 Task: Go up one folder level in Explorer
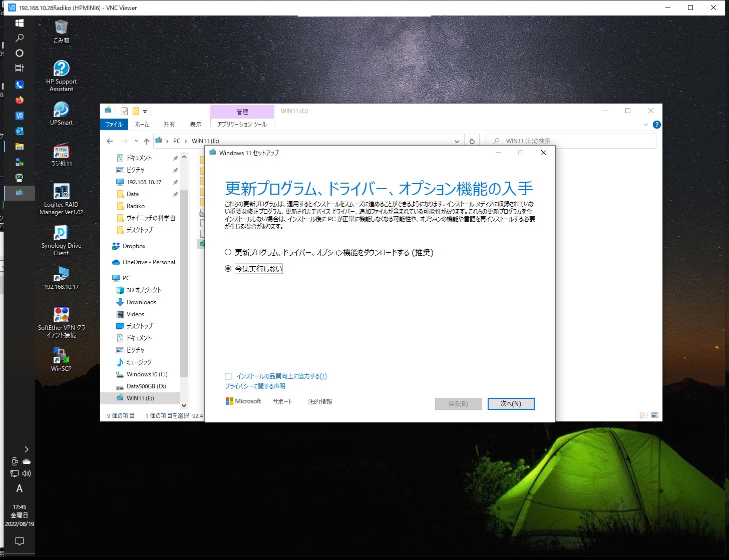tap(146, 141)
